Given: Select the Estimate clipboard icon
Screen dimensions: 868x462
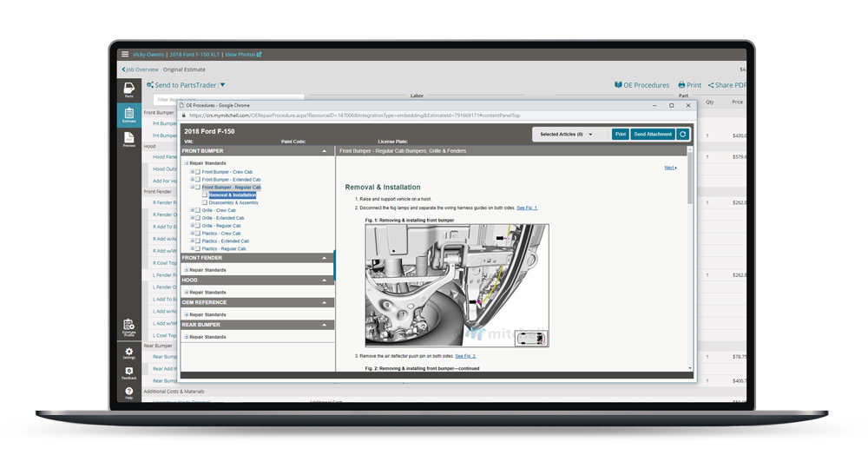Looking at the screenshot, I should tap(128, 115).
